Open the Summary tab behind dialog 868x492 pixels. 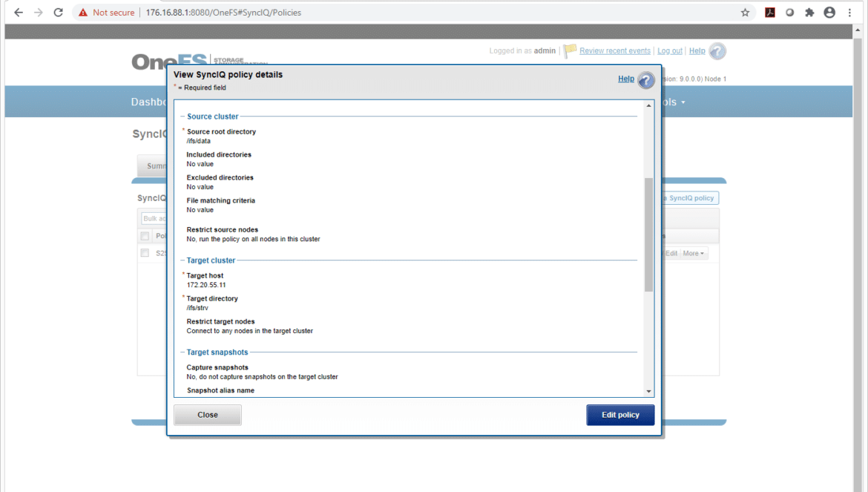click(152, 166)
